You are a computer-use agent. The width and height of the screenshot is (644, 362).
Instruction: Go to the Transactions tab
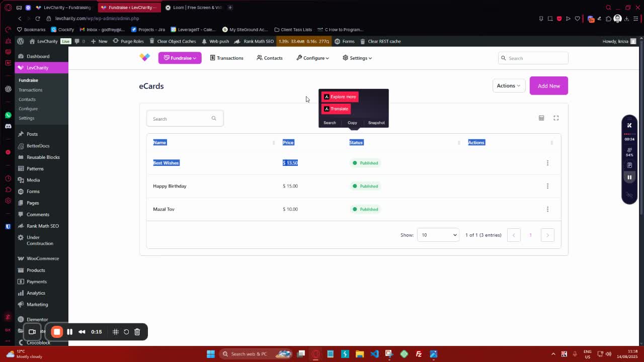coord(226,58)
